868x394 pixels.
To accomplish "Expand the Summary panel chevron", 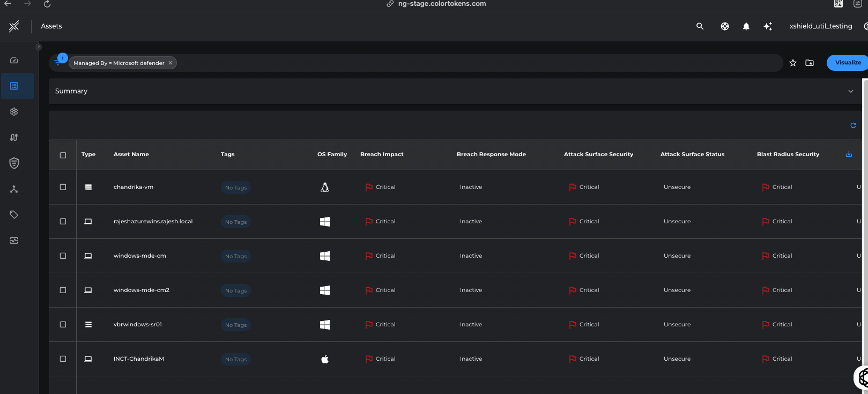I will [x=850, y=91].
